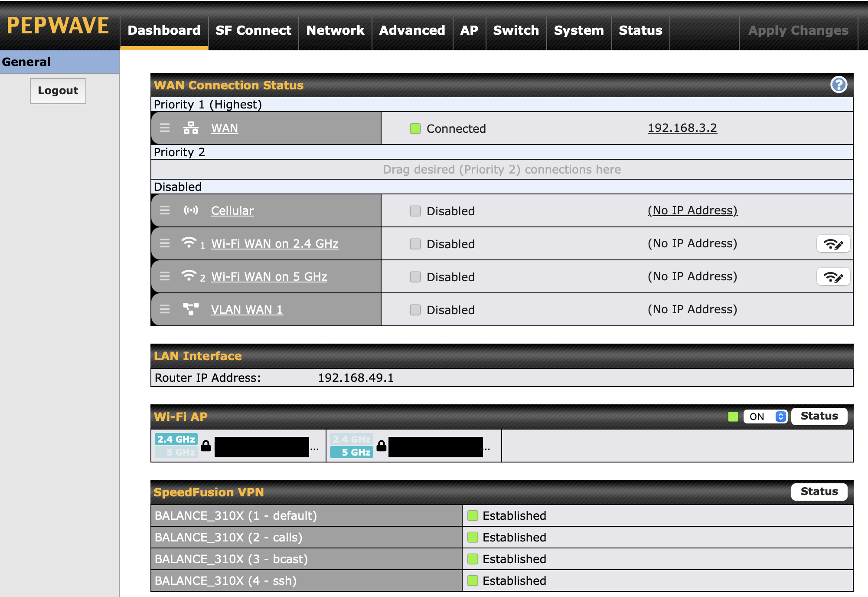The width and height of the screenshot is (868, 597).
Task: Click Wi-Fi edit icon for 5 GHz WAN
Action: click(x=833, y=277)
